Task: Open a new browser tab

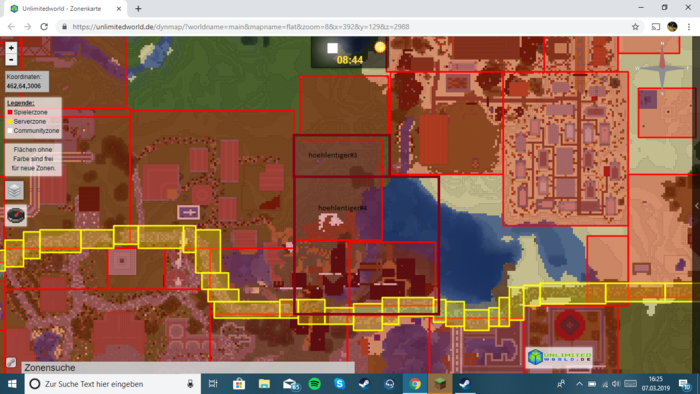Action: pyautogui.click(x=138, y=8)
